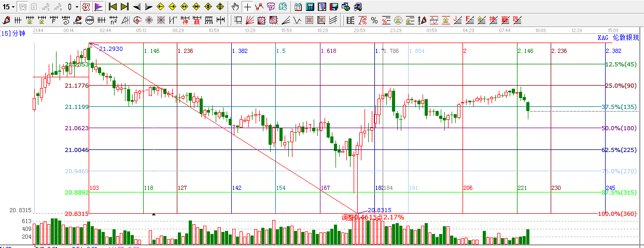Open the calculator tool
This screenshot has width=644, height=248.
click(310, 7)
